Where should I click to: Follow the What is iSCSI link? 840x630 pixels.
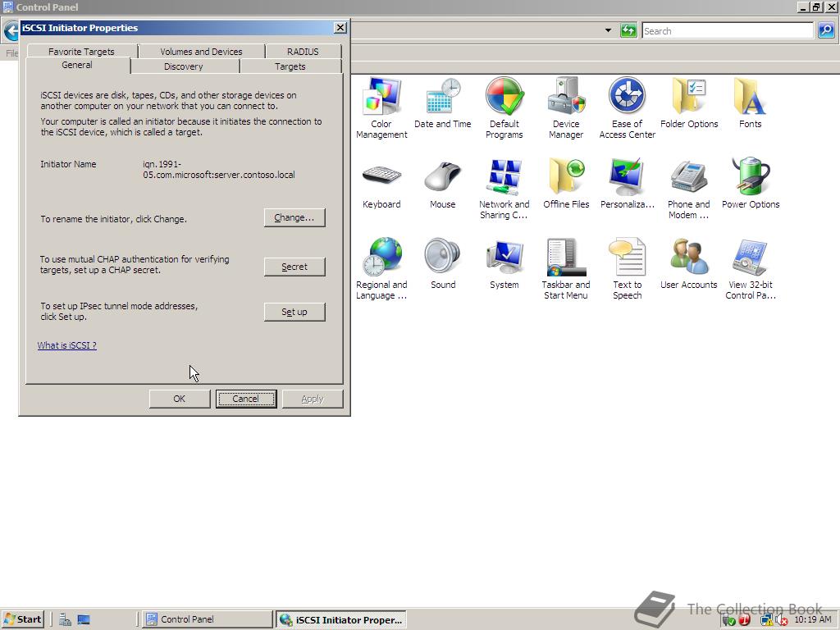(67, 345)
